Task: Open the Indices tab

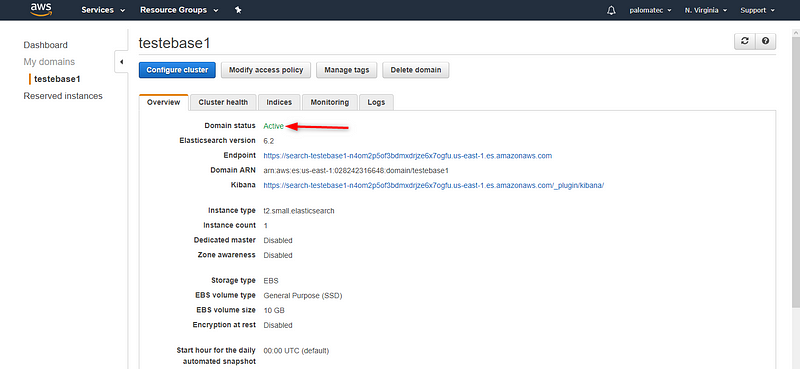Action: tap(279, 102)
